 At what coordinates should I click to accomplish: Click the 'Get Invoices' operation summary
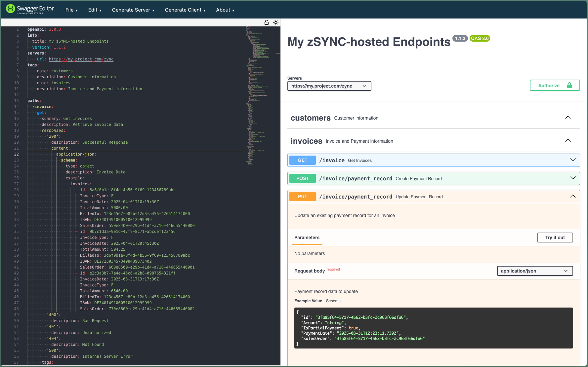360,161
